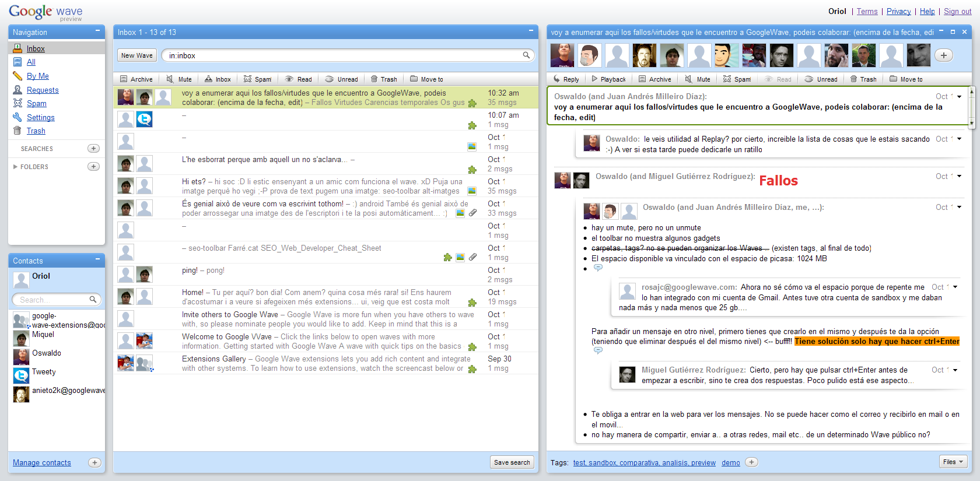Click the search magnifier in inbox search box
The height and width of the screenshot is (481, 980).
point(526,55)
